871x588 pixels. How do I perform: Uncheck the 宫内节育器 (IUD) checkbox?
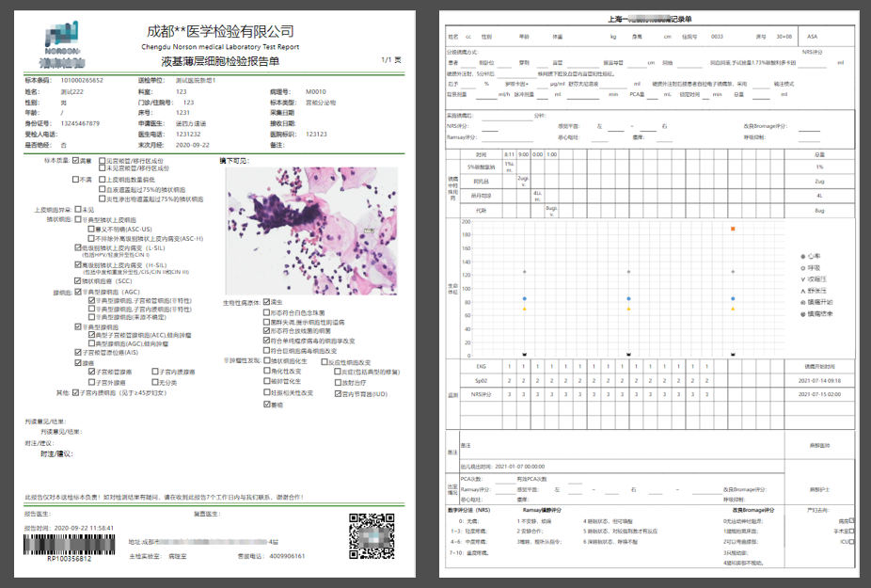(x=338, y=393)
